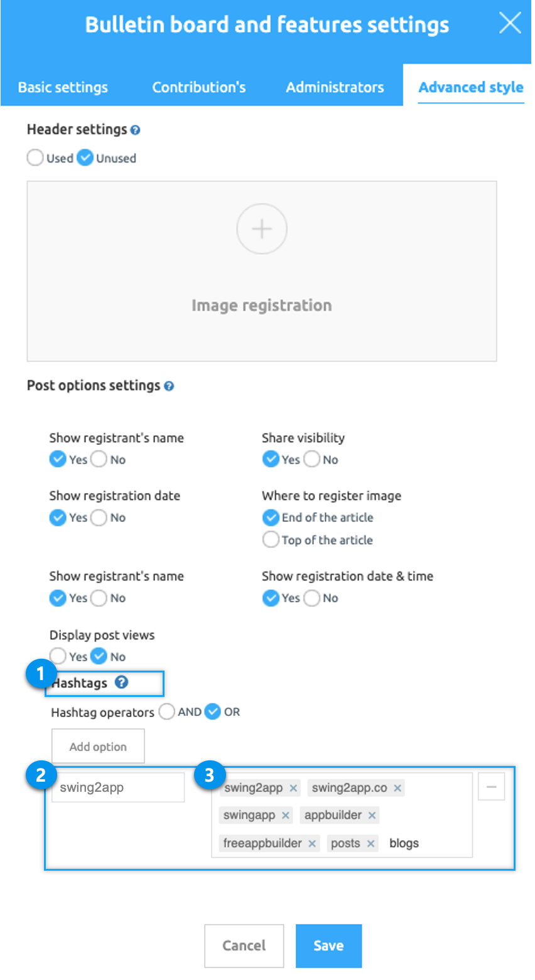Click the Add option button
The image size is (535, 980).
pyautogui.click(x=98, y=746)
